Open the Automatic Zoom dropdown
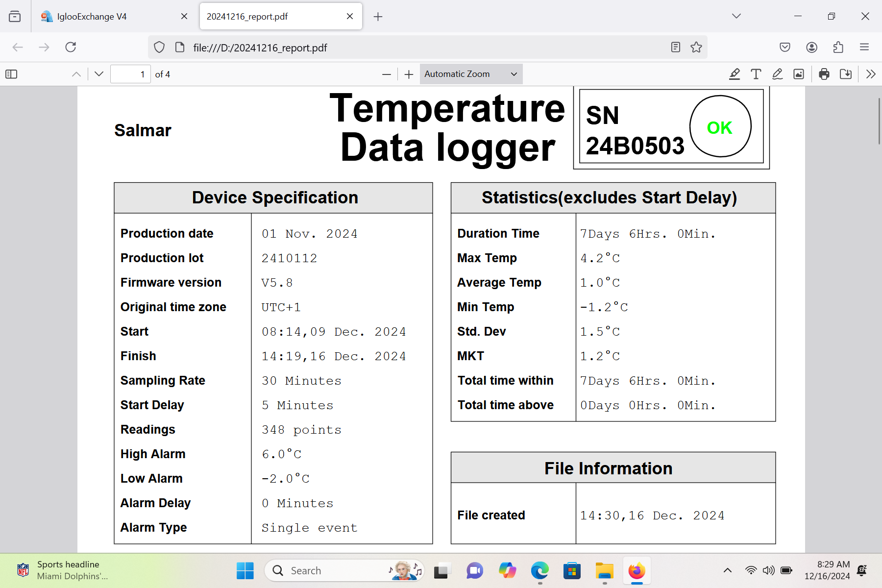 [x=471, y=74]
